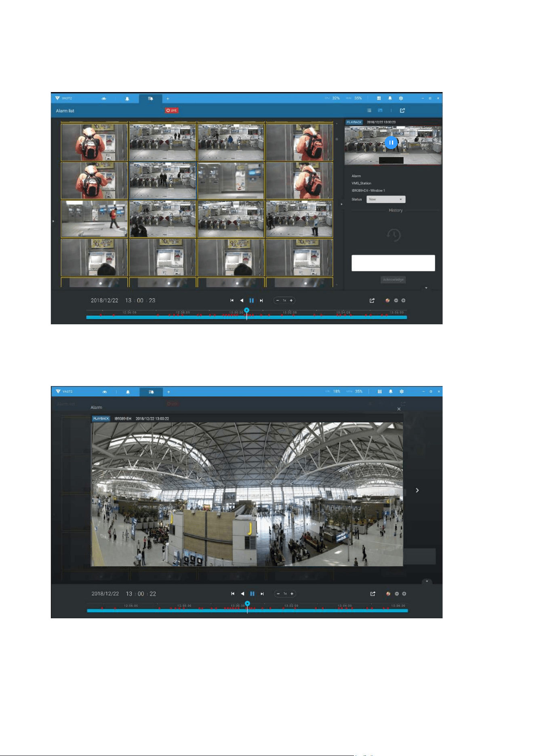Select alarm list tab in upper window
The height and width of the screenshot is (756, 535).
150,99
